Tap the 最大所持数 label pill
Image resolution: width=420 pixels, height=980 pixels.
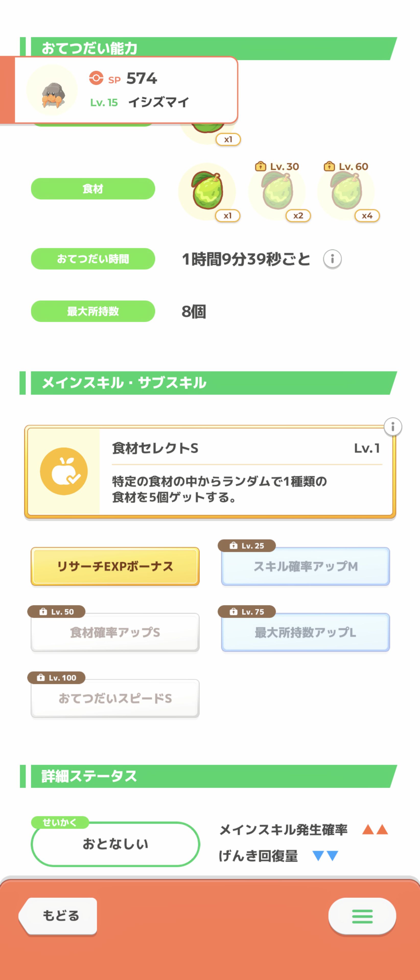pyautogui.click(x=93, y=311)
